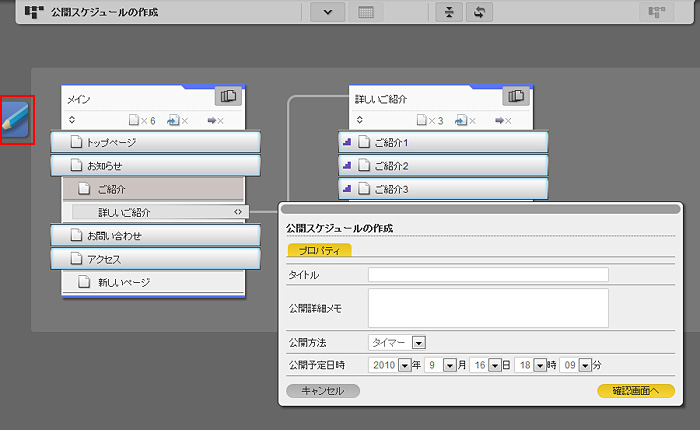
Task: Click the calendar grid icon in the toolbar
Action: [x=366, y=12]
